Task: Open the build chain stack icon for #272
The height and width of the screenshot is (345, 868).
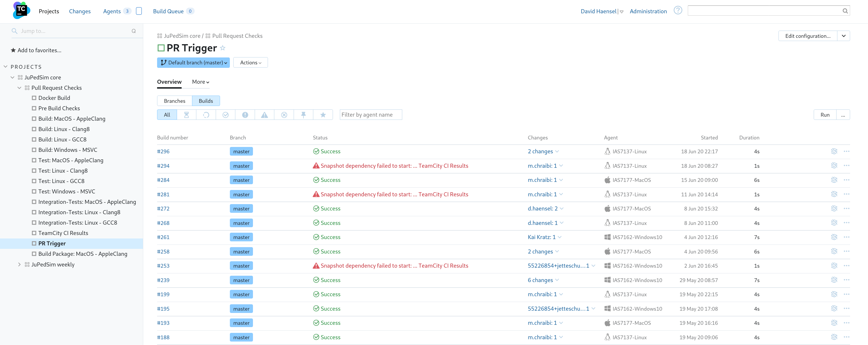Action: (x=834, y=208)
